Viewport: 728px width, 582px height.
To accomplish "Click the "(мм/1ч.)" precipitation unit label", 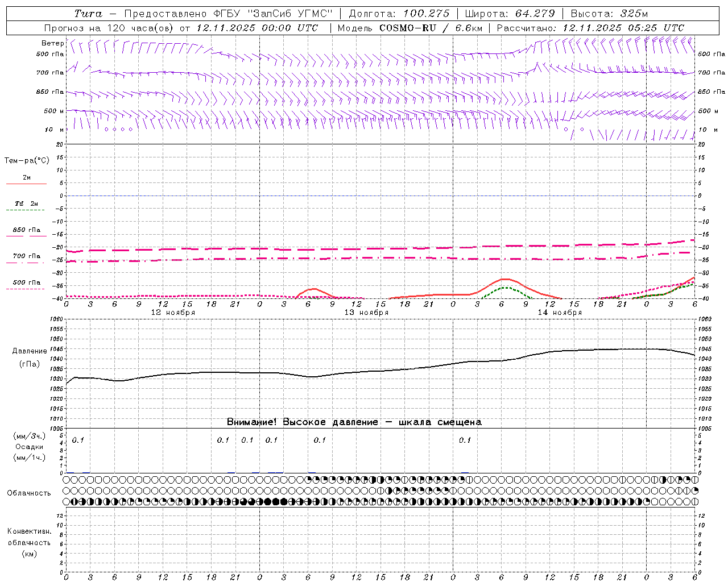I will pos(30,458).
